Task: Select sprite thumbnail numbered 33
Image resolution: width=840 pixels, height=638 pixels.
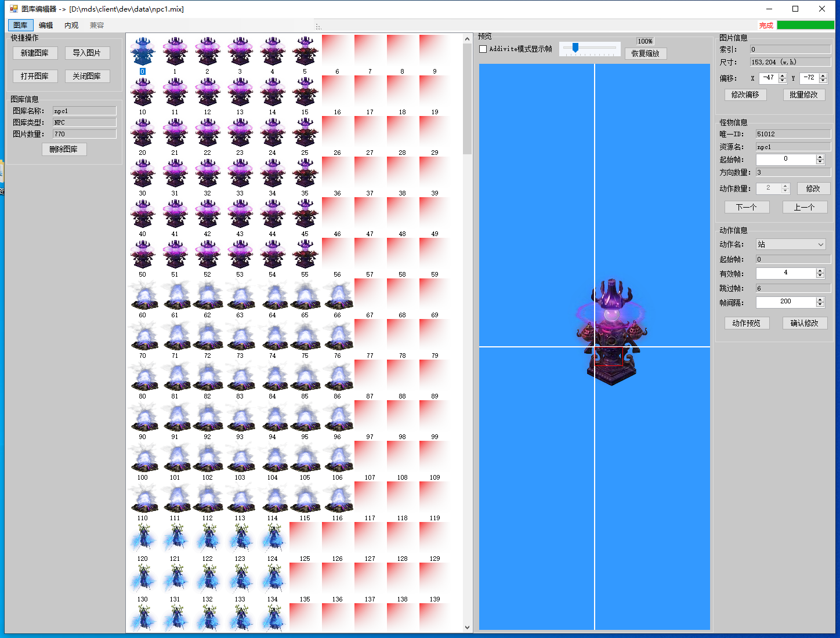Action: coord(240,174)
